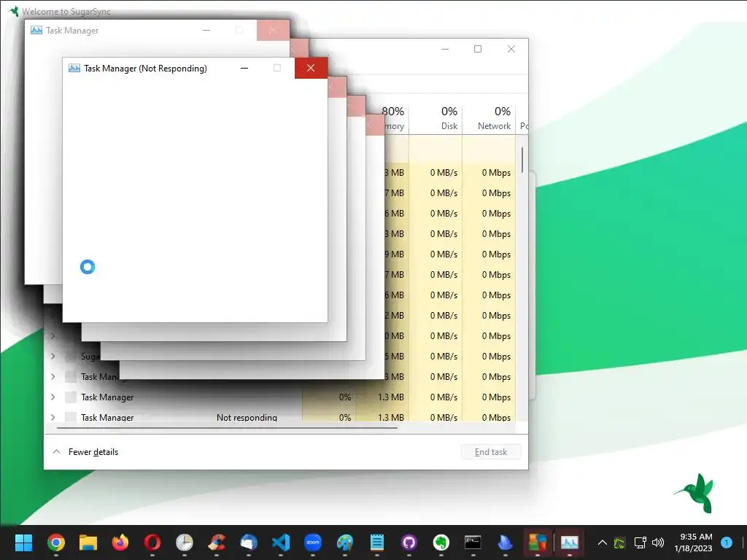Screen dimensions: 747x560
Task: Close the Task Manager (Not Responding) window
Action: 311,68
